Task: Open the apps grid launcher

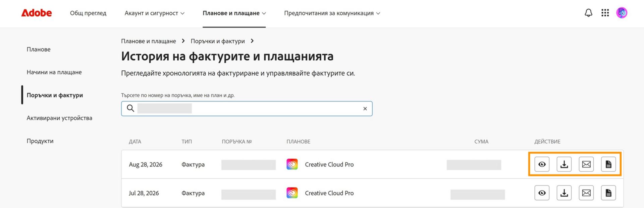Action: click(605, 13)
